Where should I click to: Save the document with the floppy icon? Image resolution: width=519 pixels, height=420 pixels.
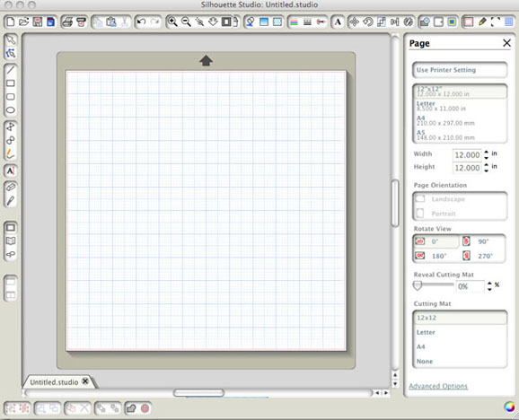[38, 22]
